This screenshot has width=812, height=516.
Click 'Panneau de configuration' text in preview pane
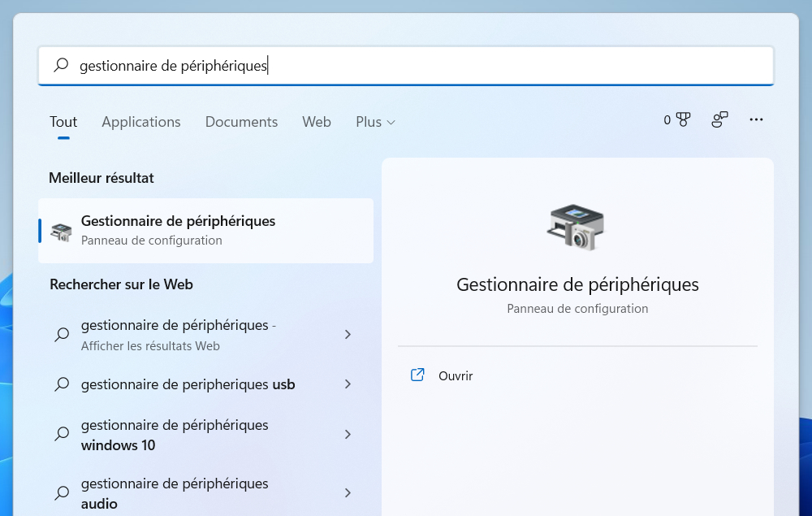577,309
